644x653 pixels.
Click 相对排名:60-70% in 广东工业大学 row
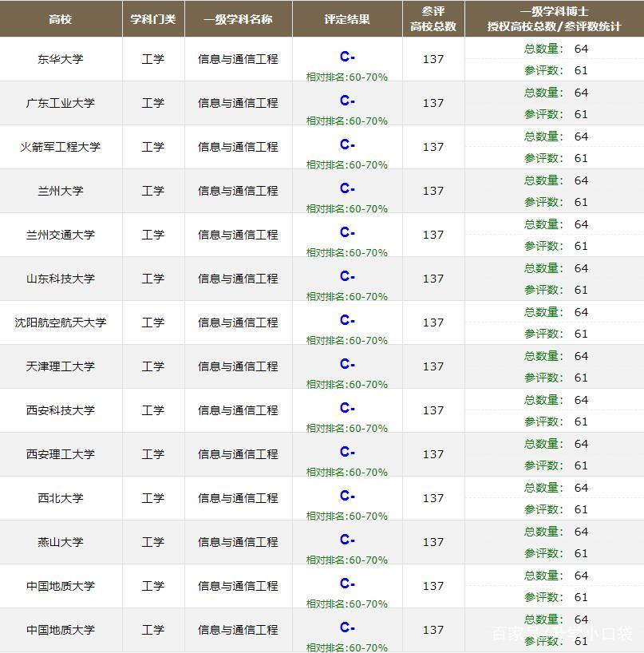(x=347, y=121)
